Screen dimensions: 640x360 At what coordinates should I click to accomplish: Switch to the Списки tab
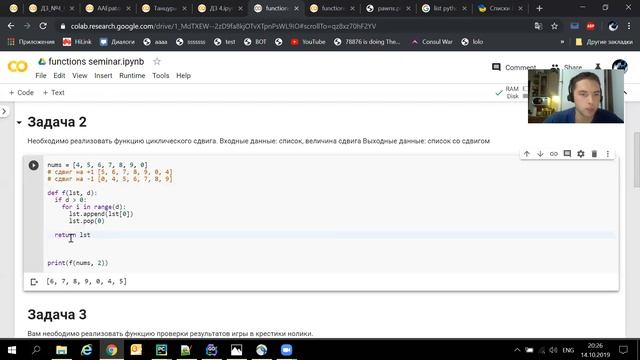click(x=500, y=8)
